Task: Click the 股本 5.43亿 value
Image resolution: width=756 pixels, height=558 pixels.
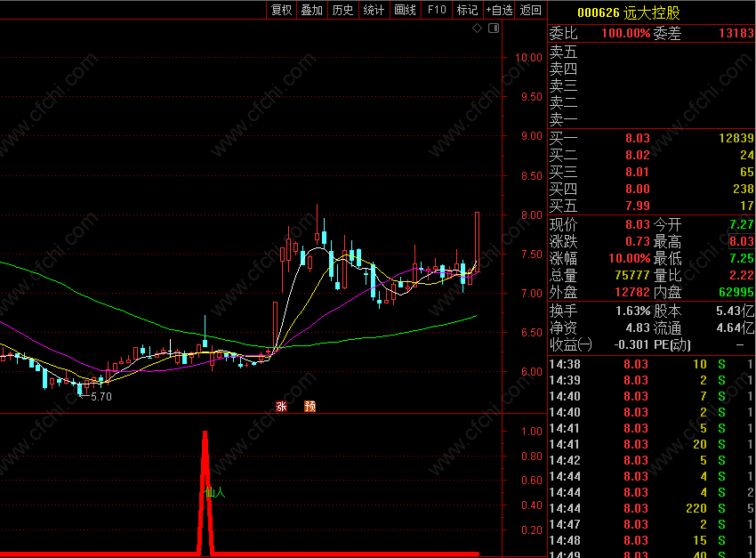Action: pyautogui.click(x=735, y=311)
